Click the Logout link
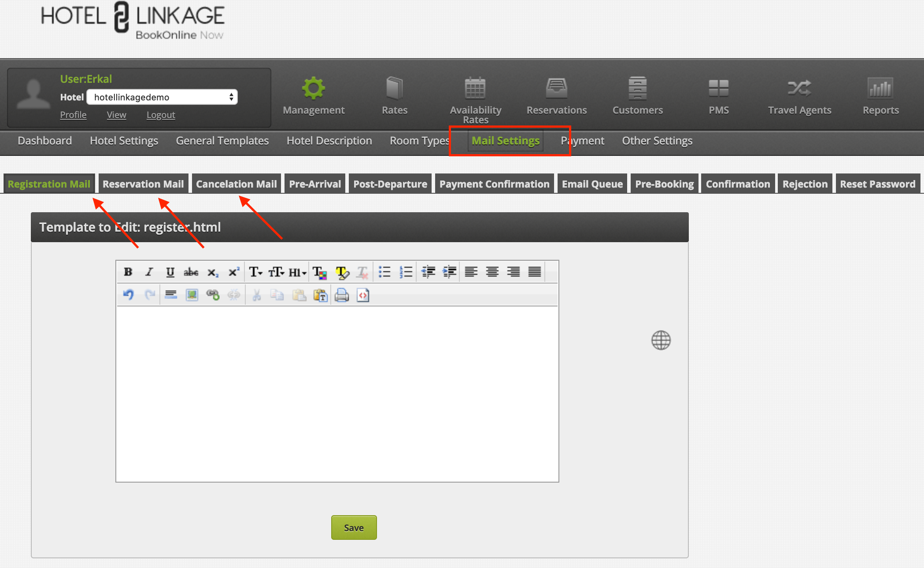 click(x=161, y=115)
